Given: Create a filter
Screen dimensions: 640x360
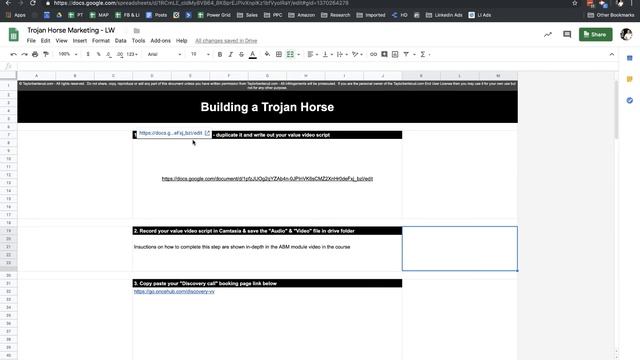Looking at the screenshot, I should (x=406, y=54).
